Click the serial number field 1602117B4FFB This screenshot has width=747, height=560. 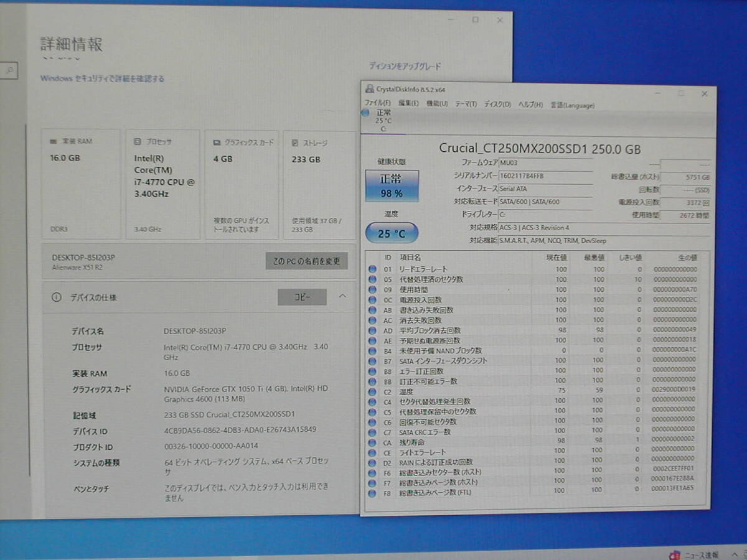point(545,176)
